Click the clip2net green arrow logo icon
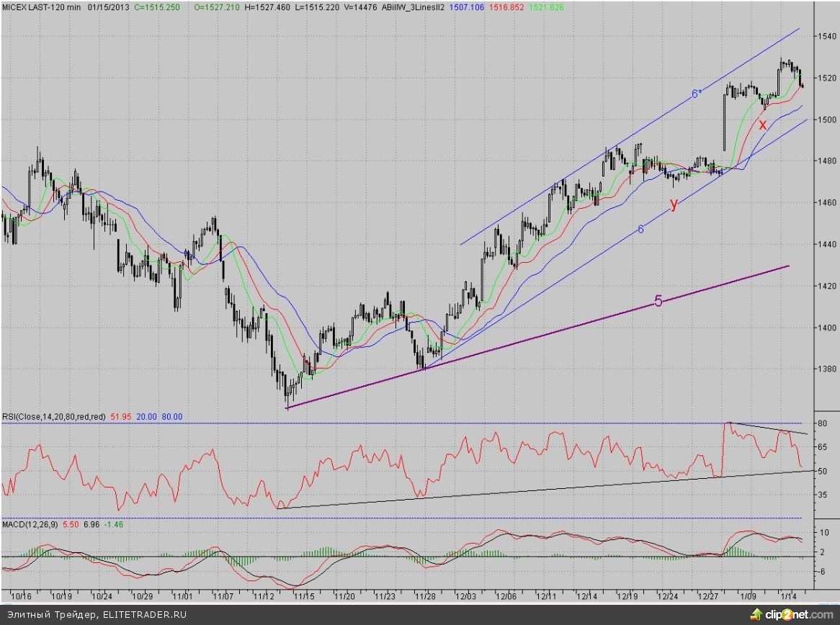Image resolution: width=840 pixels, height=625 pixels. (x=756, y=614)
